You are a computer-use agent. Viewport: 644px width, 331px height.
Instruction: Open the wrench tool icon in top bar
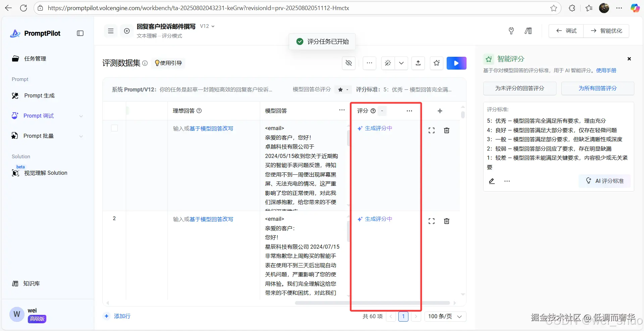click(511, 31)
